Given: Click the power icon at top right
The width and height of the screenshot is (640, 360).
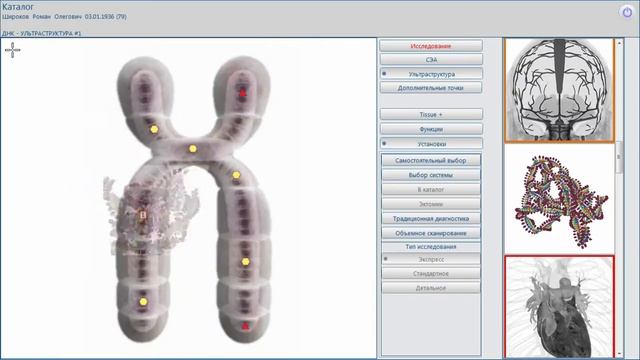Looking at the screenshot, I should [x=627, y=12].
